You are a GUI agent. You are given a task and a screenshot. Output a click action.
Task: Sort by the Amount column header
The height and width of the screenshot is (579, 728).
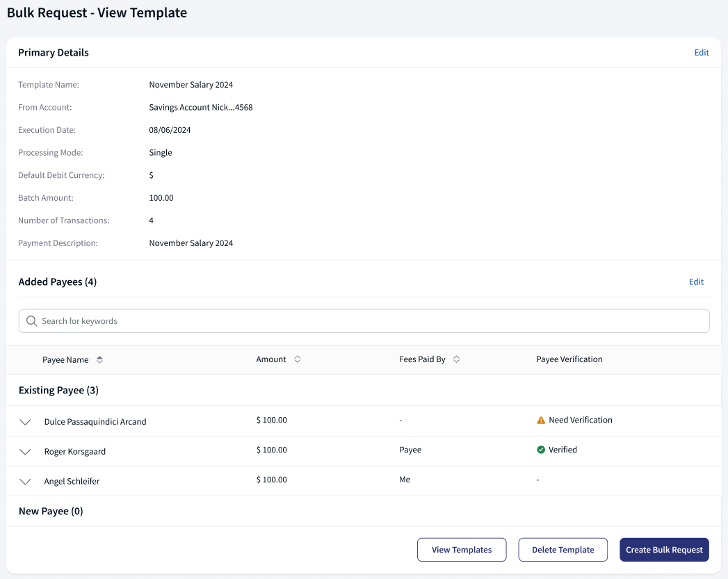coord(271,359)
